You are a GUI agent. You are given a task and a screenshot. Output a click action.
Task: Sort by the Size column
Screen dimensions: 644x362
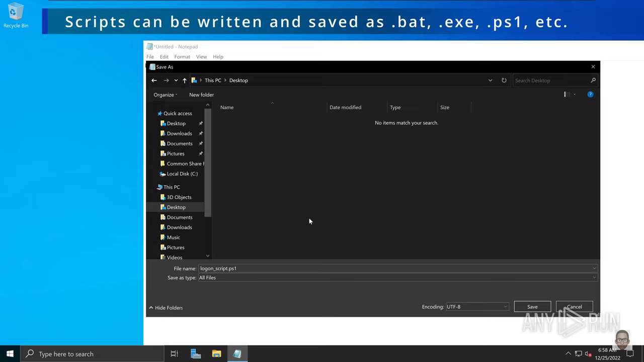point(445,107)
